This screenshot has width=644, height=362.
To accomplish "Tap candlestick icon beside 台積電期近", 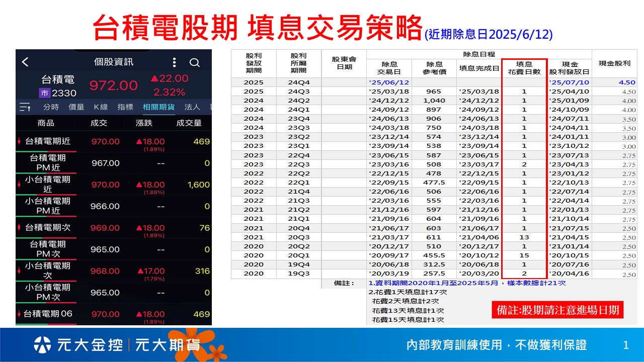I will point(19,141).
